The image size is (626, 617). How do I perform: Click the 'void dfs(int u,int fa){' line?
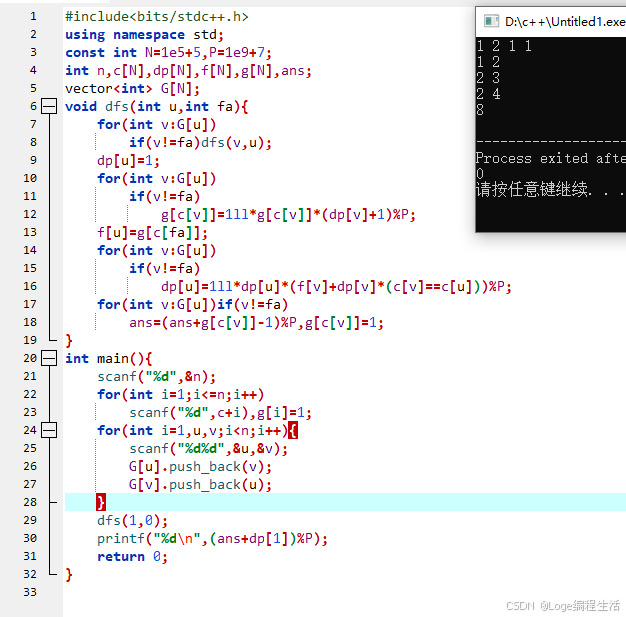click(x=156, y=107)
